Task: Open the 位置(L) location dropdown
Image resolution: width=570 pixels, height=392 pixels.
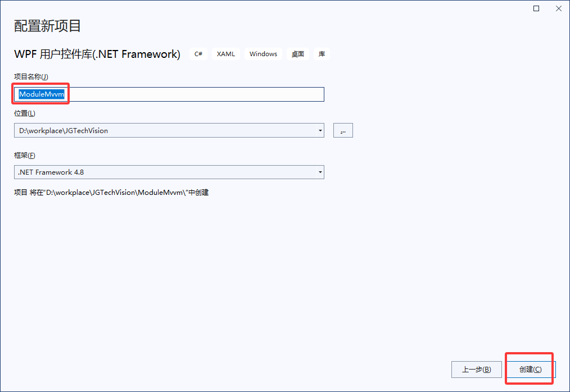Action: [x=320, y=130]
